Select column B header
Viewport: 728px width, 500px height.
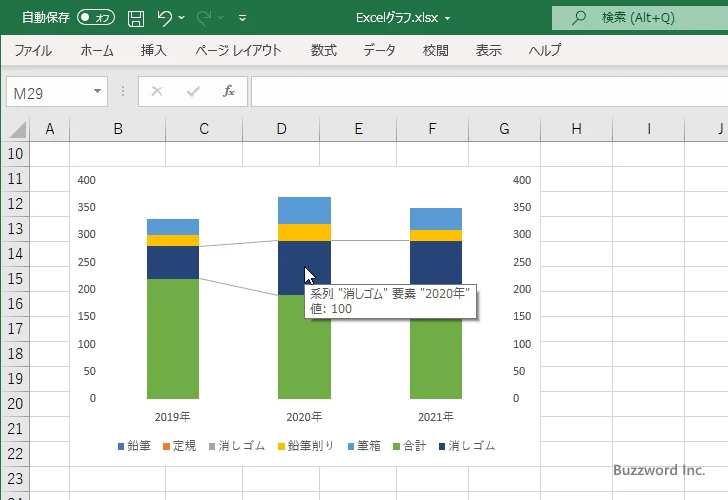click(x=118, y=129)
